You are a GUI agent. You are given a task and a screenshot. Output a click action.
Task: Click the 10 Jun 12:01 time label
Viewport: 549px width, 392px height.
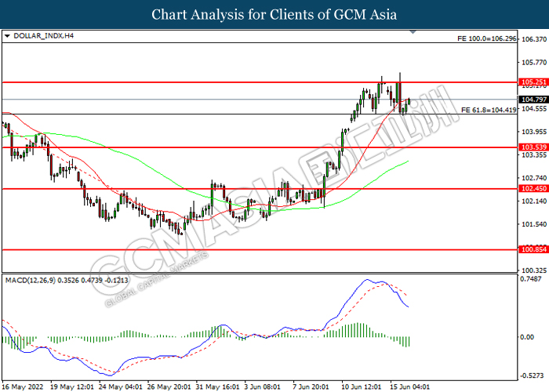pyautogui.click(x=362, y=387)
